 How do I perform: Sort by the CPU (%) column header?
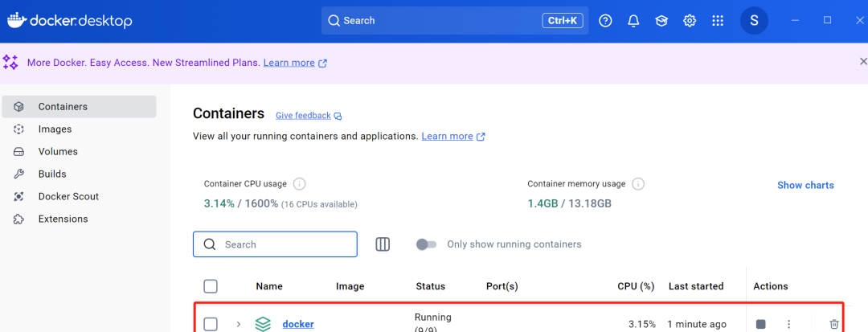[636, 286]
